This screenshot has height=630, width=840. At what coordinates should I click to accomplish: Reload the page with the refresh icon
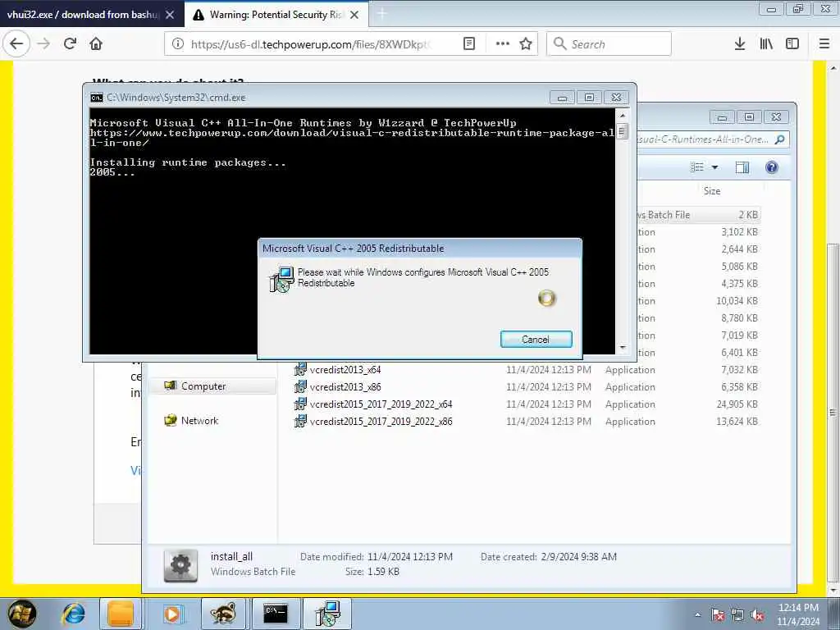click(x=70, y=44)
